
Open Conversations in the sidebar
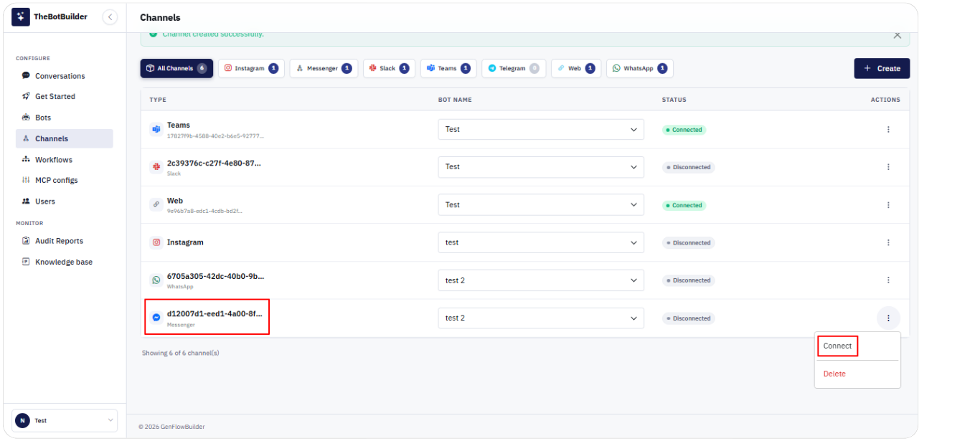pos(60,76)
